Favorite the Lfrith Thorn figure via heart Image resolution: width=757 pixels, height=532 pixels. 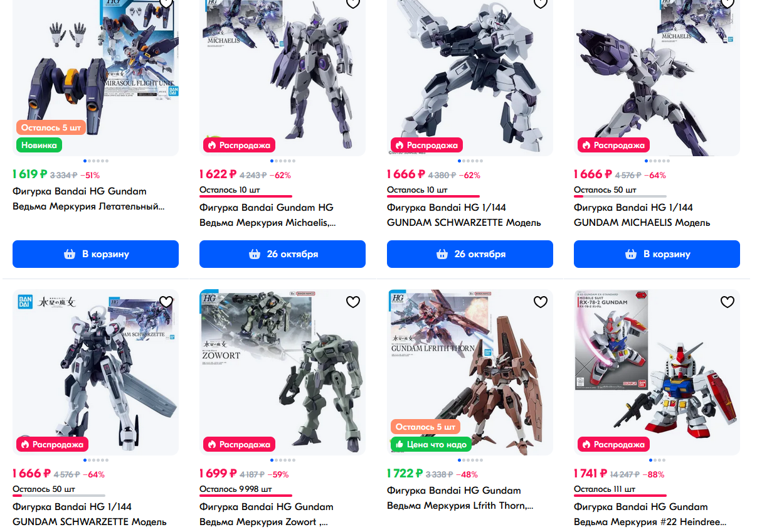click(540, 302)
